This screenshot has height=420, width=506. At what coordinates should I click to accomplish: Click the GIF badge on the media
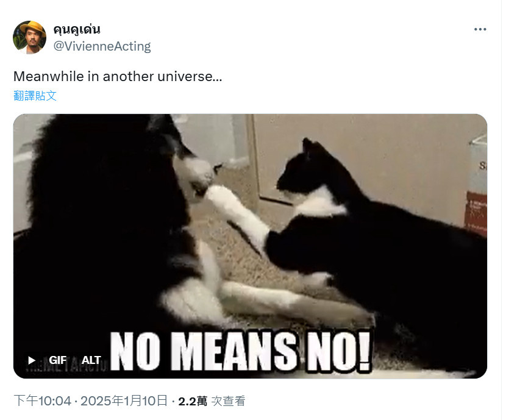57,360
